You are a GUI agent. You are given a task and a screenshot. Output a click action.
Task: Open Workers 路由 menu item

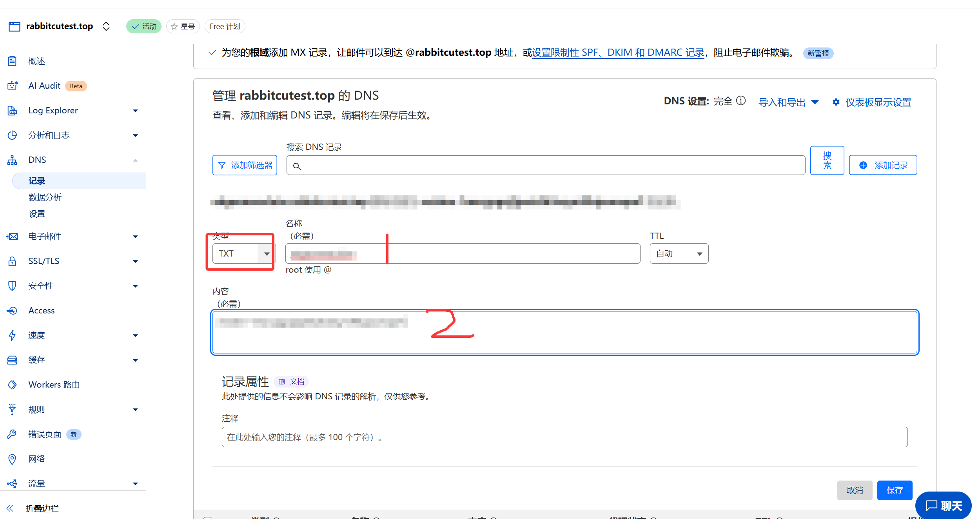pos(54,385)
